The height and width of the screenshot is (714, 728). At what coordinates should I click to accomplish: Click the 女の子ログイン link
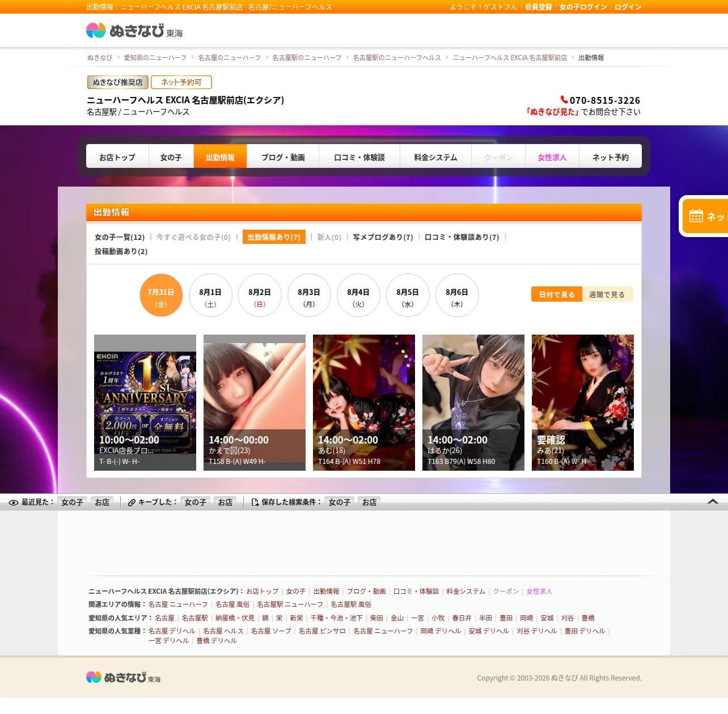coord(583,7)
